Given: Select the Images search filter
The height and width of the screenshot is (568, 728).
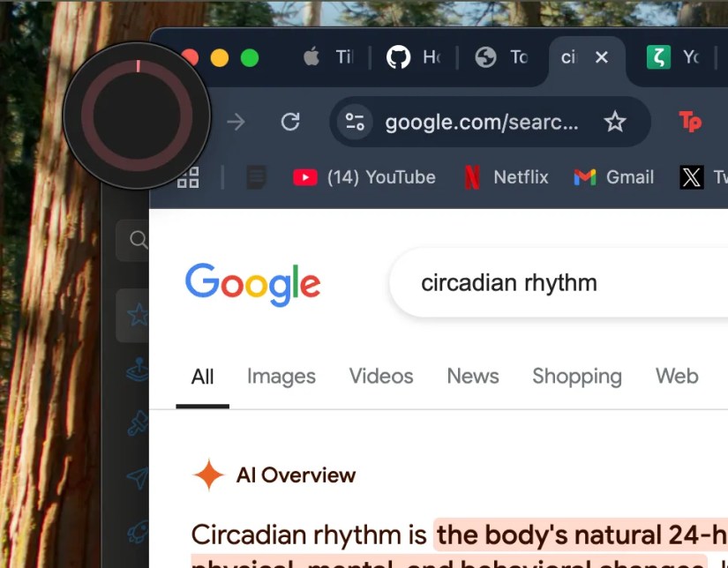Looking at the screenshot, I should (x=281, y=377).
